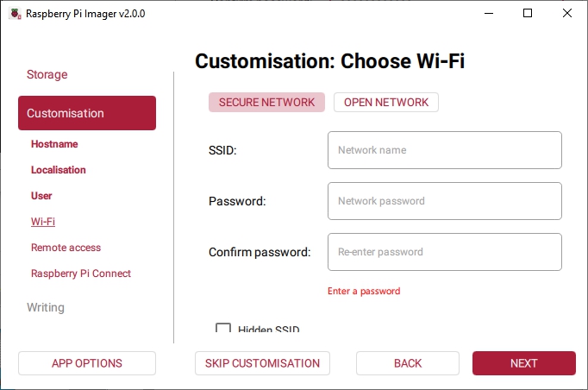Screen dimensions: 588x390
Task: Select the Wi-Fi step link
Action: click(43, 222)
